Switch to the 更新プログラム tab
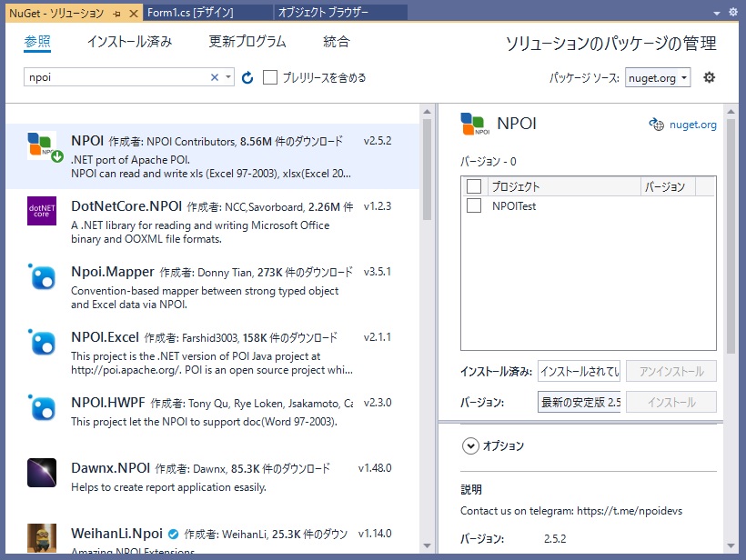Viewport: 746px width, 560px height. pyautogui.click(x=247, y=42)
